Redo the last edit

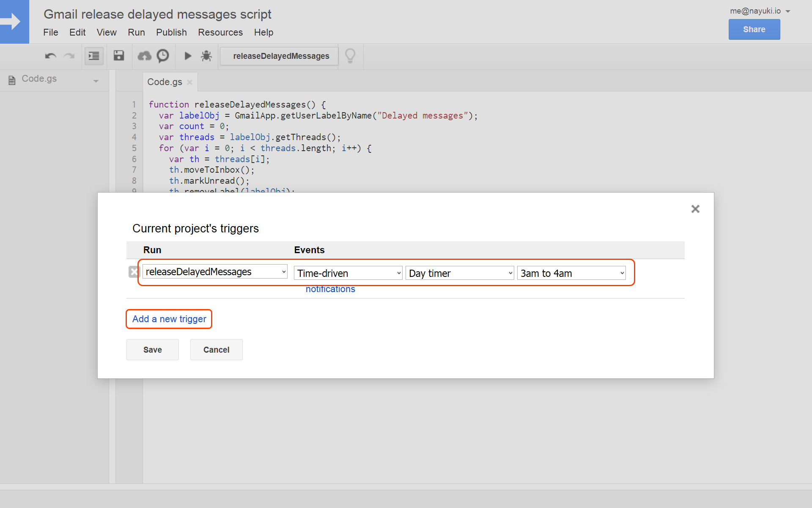point(69,56)
